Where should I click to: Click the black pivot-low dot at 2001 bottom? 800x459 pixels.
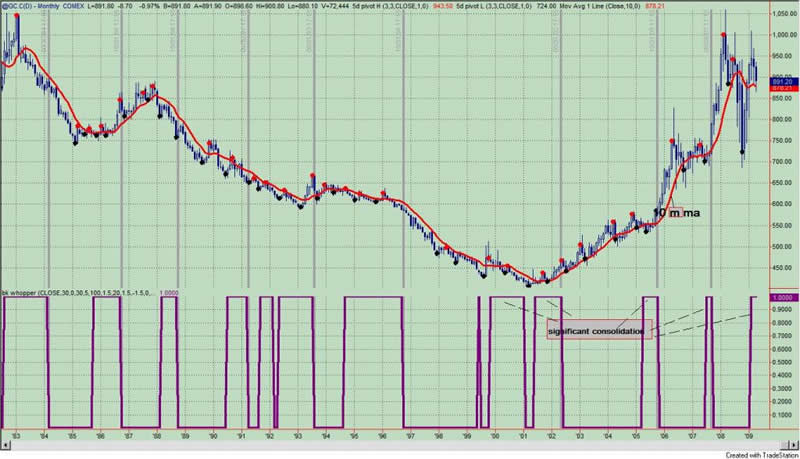(531, 284)
